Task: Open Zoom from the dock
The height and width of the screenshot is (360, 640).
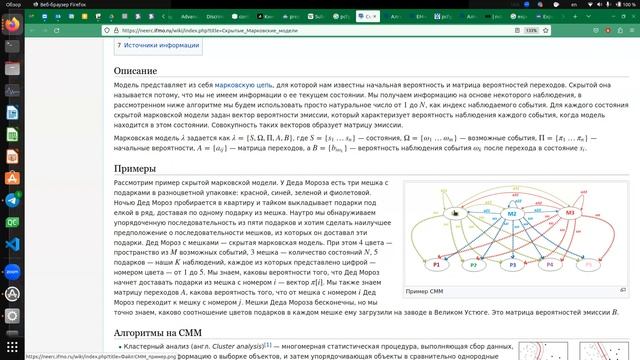Action: (x=12, y=272)
